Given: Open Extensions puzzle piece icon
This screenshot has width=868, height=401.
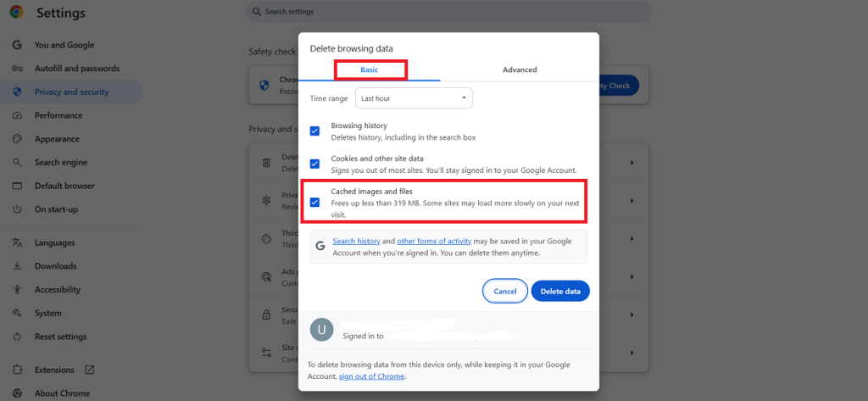Looking at the screenshot, I should click(17, 370).
